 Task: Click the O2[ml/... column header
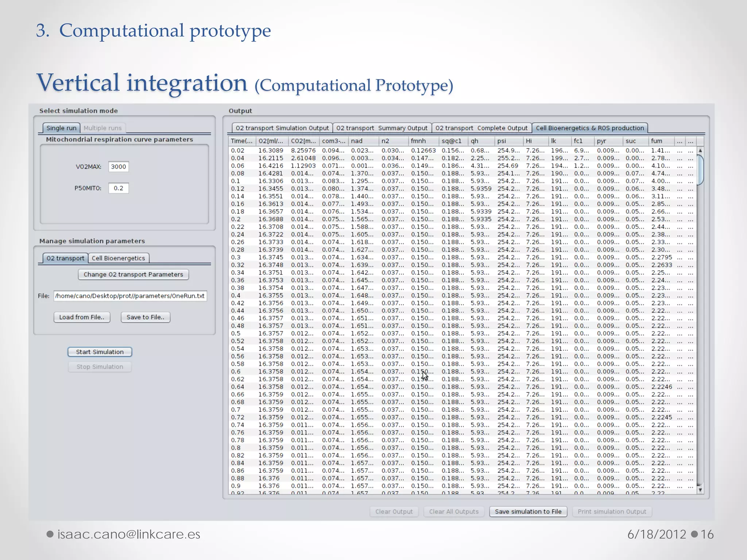coord(272,141)
